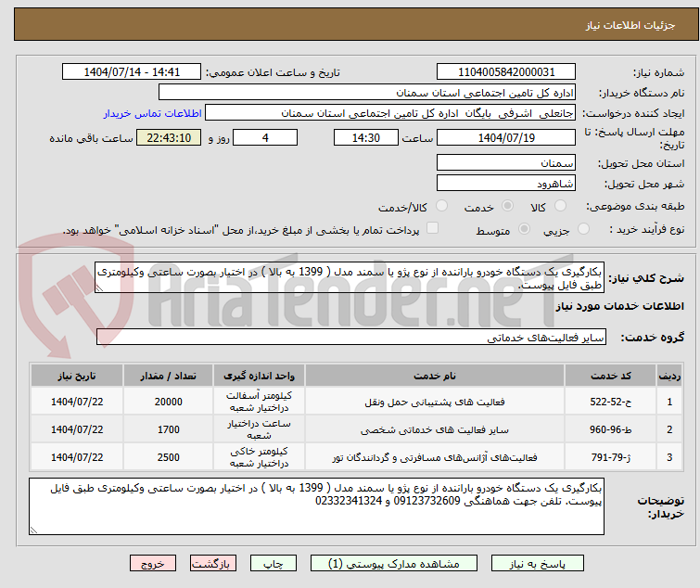Toggle the اسناد خزانه اسلامی payment checkbox

tap(432, 228)
